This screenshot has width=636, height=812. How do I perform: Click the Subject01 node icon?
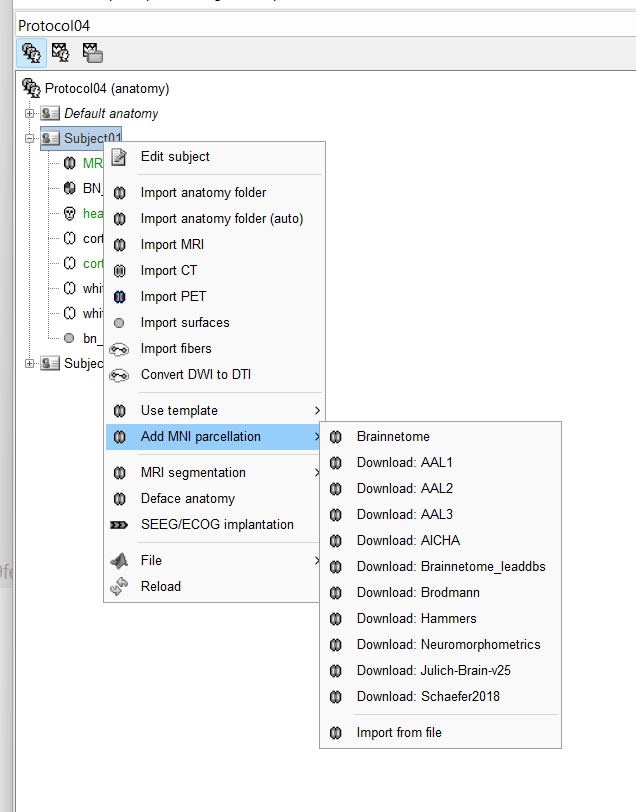point(50,138)
